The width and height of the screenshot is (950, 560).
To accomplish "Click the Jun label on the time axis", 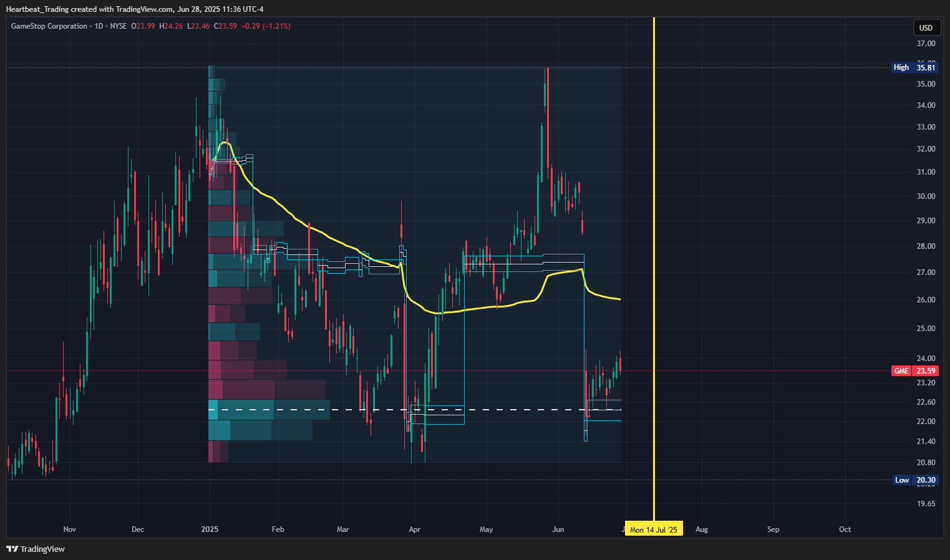I will point(558,529).
